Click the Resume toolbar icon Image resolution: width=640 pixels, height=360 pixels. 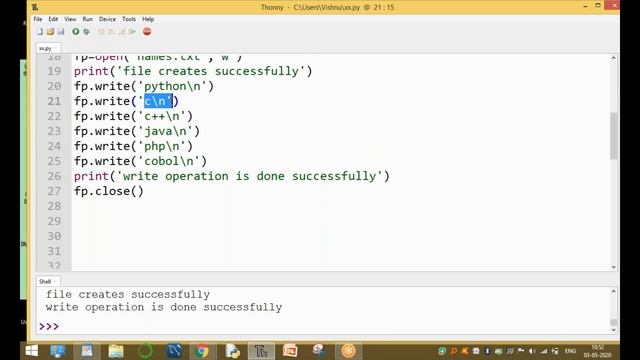132,32
